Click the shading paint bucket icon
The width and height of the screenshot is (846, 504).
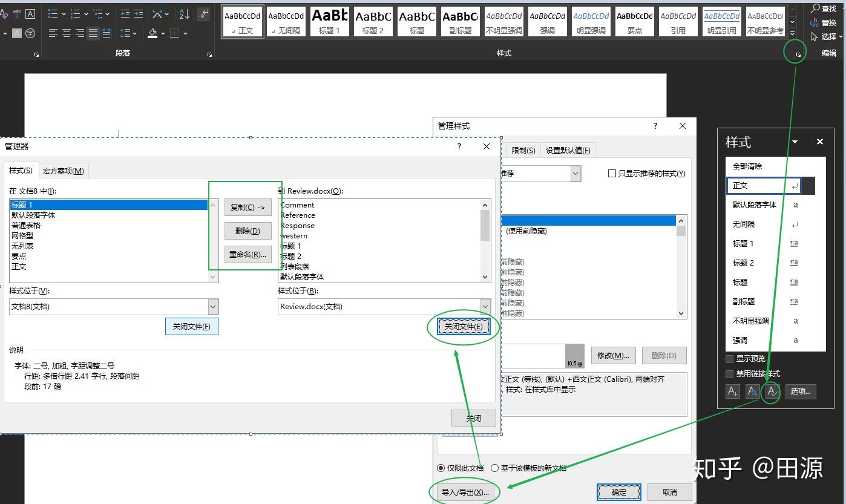tap(152, 33)
